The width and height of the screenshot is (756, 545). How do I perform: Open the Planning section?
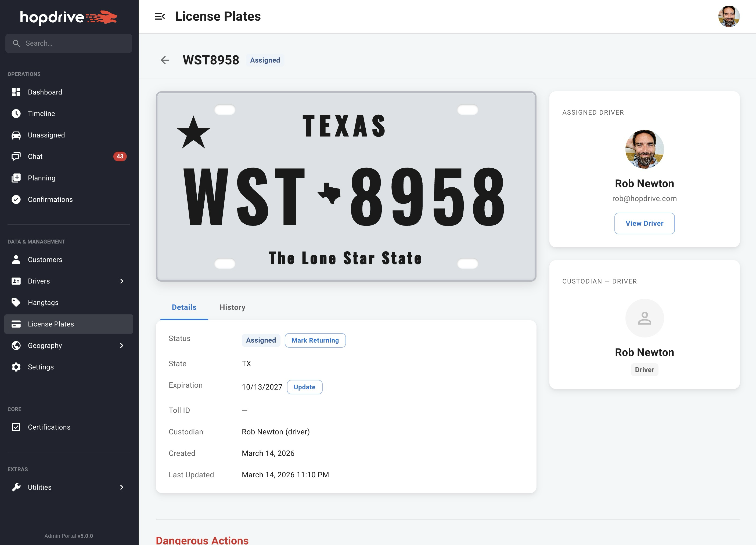click(42, 177)
